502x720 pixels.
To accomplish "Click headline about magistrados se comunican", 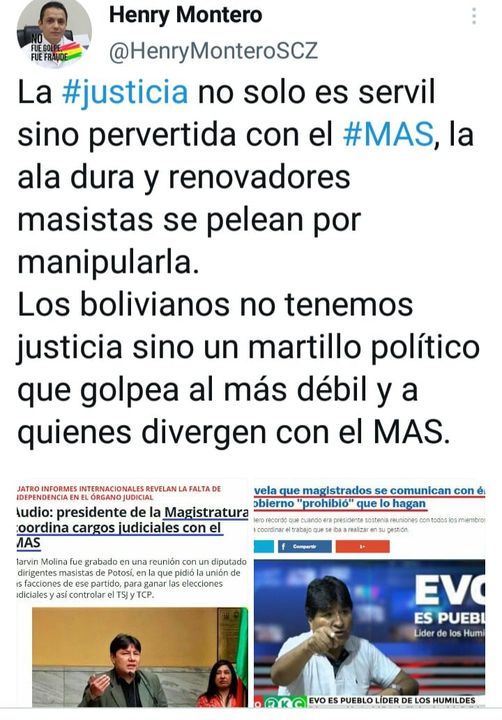I will [370, 497].
